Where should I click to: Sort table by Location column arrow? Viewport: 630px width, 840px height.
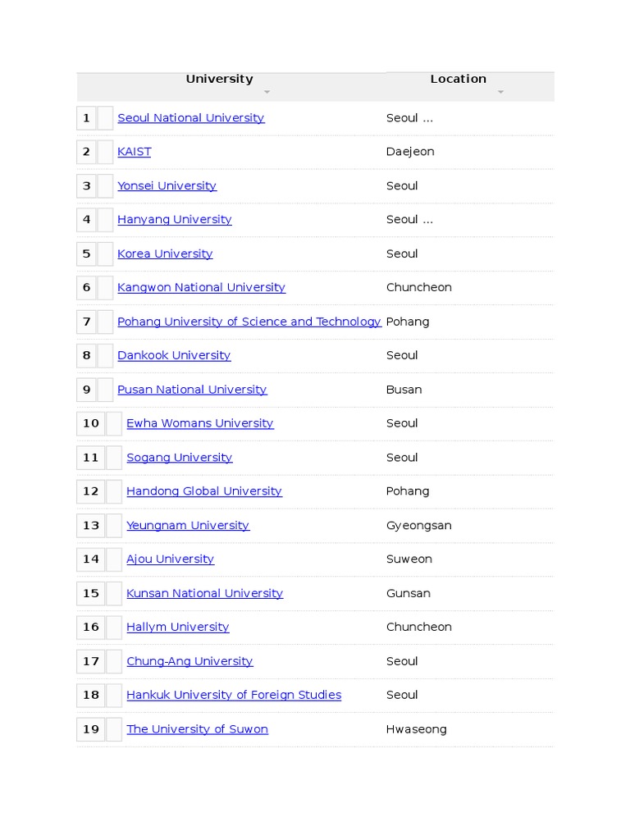click(500, 93)
